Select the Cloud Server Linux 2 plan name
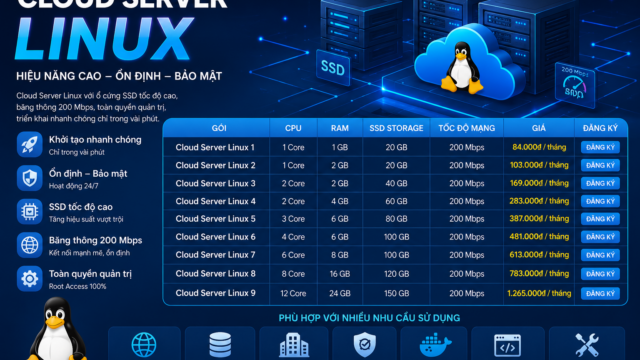640x360 pixels. (x=216, y=165)
